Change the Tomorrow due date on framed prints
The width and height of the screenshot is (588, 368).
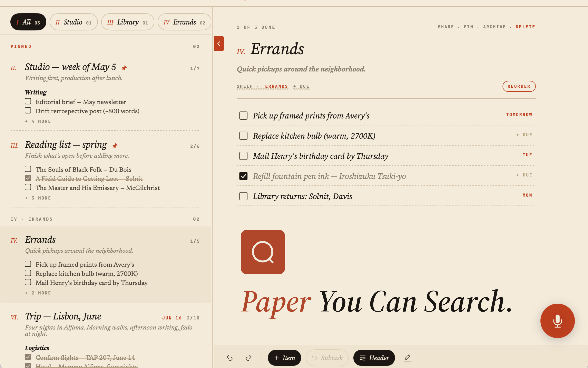pos(519,115)
